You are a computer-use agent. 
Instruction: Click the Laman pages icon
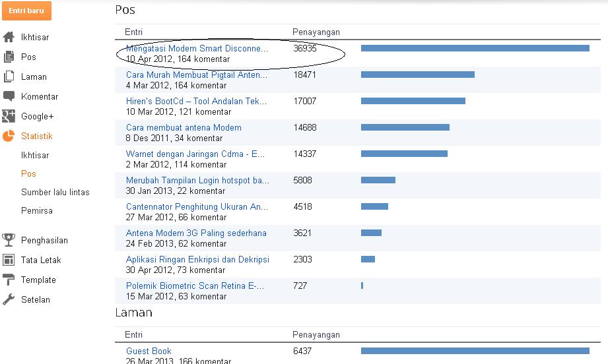(x=9, y=76)
